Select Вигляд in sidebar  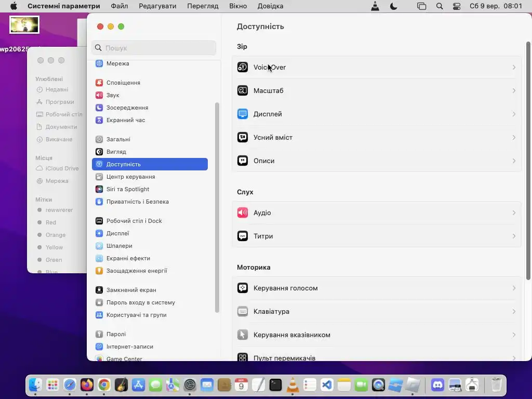pyautogui.click(x=150, y=152)
